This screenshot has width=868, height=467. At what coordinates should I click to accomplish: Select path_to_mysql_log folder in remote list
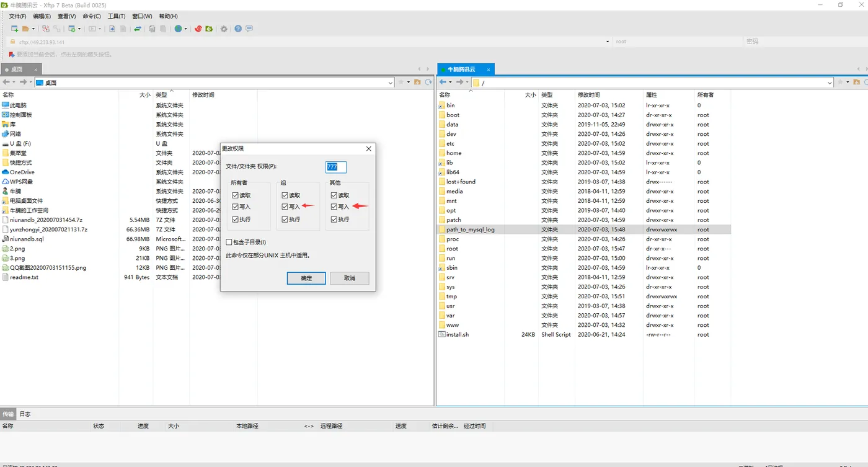pos(583,229)
